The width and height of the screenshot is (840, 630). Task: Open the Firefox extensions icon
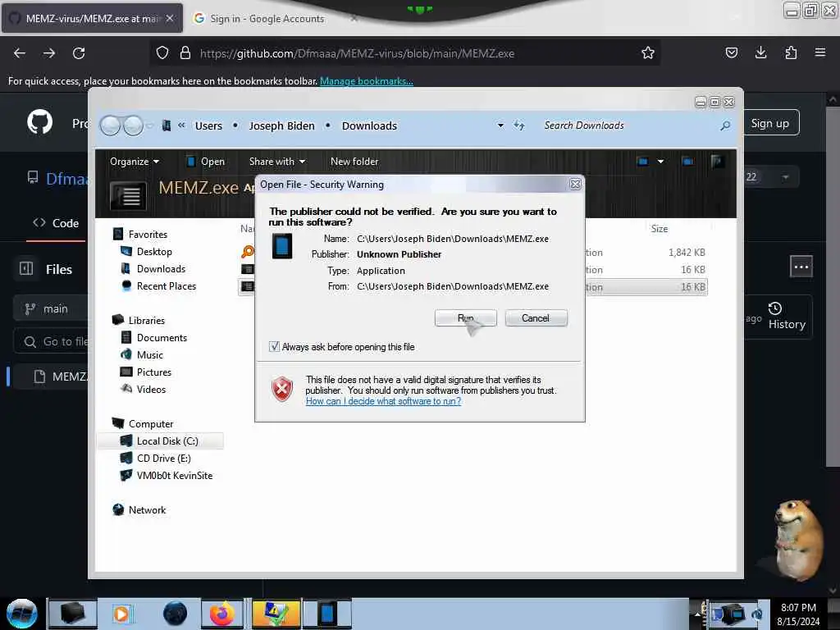(791, 52)
